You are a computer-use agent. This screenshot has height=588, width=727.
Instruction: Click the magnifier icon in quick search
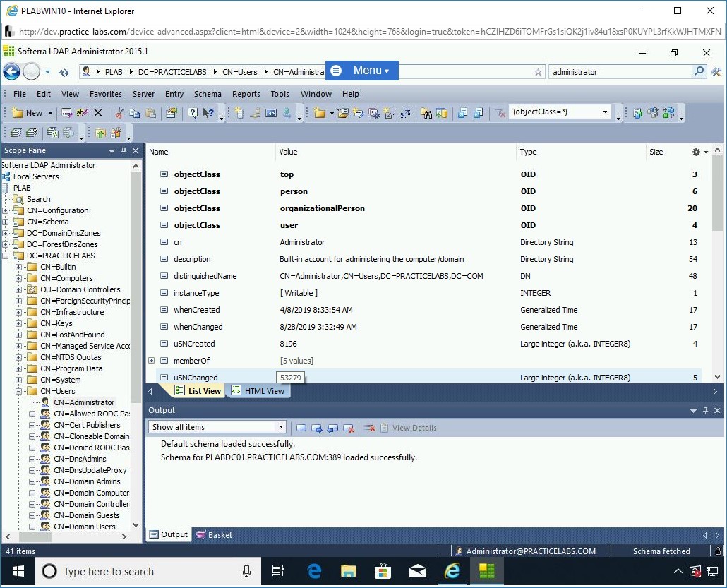coord(699,71)
